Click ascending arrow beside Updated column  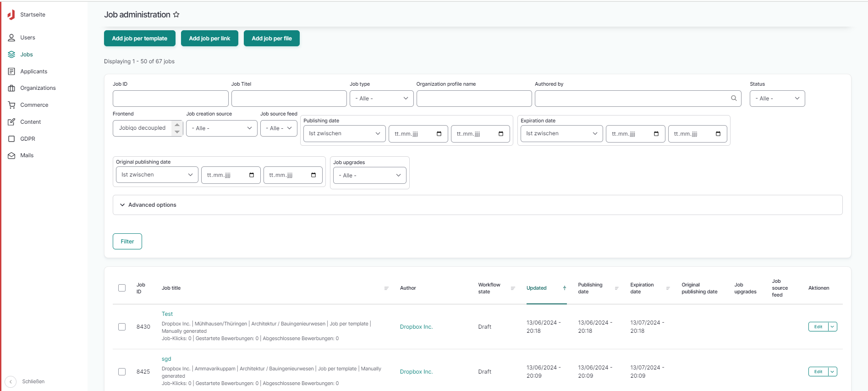click(x=565, y=288)
